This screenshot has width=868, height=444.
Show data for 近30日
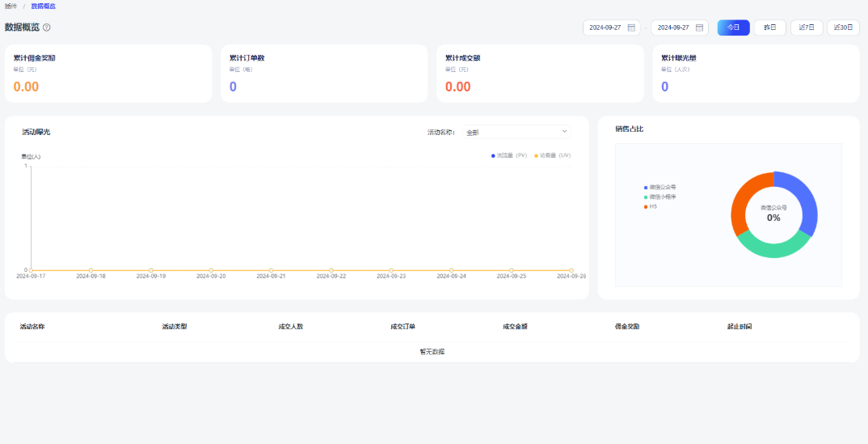[843, 27]
